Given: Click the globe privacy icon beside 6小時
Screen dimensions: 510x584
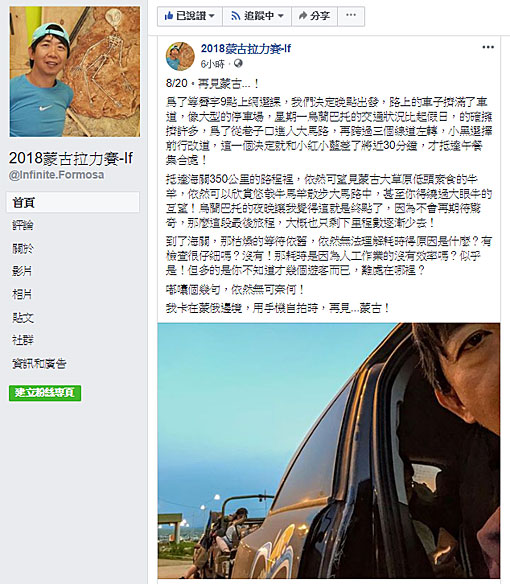Looking at the screenshot, I should [x=238, y=64].
